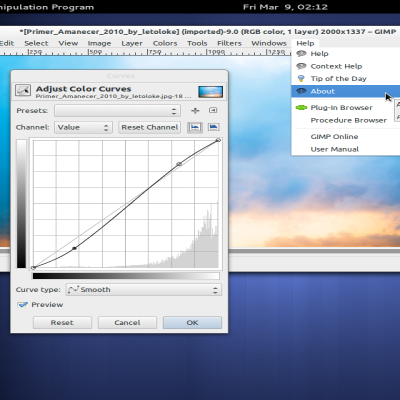Click the Help lifebuoy icon beside Help entry
This screenshot has height=400, width=400.
(301, 54)
